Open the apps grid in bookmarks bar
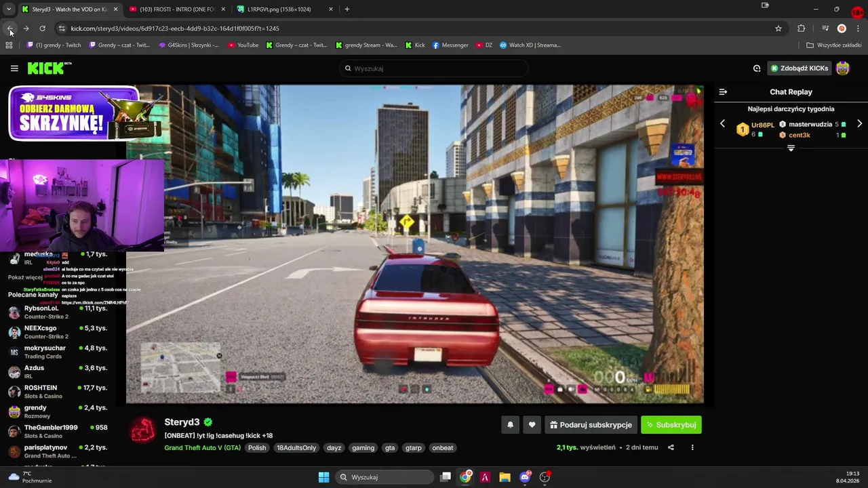Screen dimensions: 868x488 coord(9,45)
